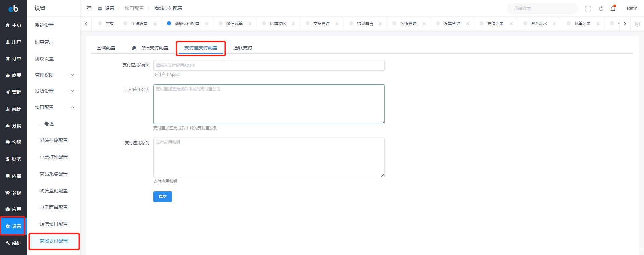This screenshot has height=255, width=644.
Task: Open the notification bell
Action: pos(613,9)
